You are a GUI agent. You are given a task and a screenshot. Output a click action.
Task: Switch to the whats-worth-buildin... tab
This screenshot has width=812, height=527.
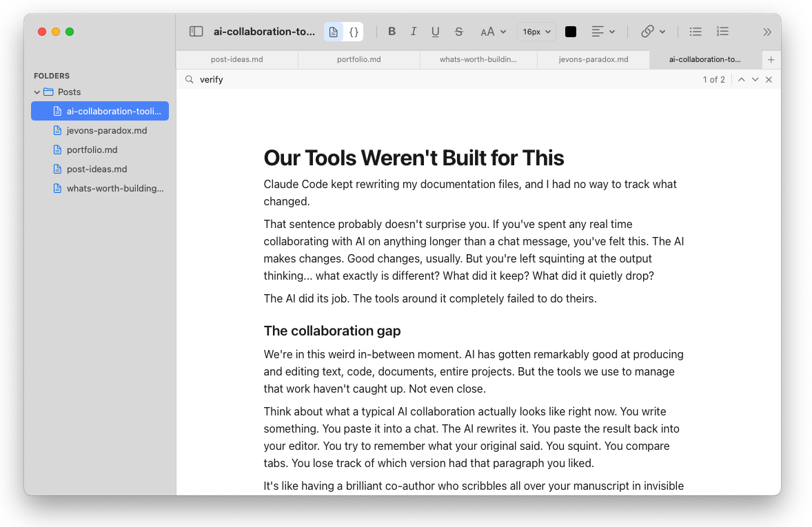(x=478, y=59)
